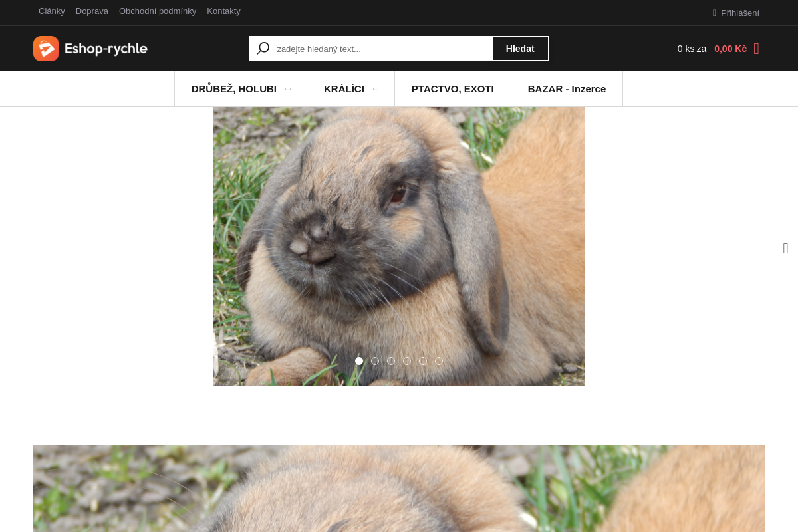Select the third carousel dot
This screenshot has width=798, height=532.
[391, 361]
